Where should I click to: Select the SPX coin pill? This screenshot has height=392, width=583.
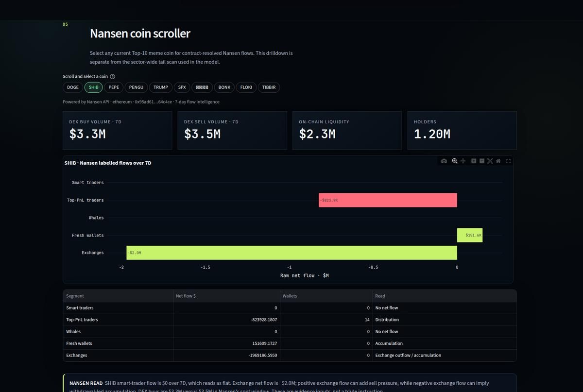pos(182,87)
